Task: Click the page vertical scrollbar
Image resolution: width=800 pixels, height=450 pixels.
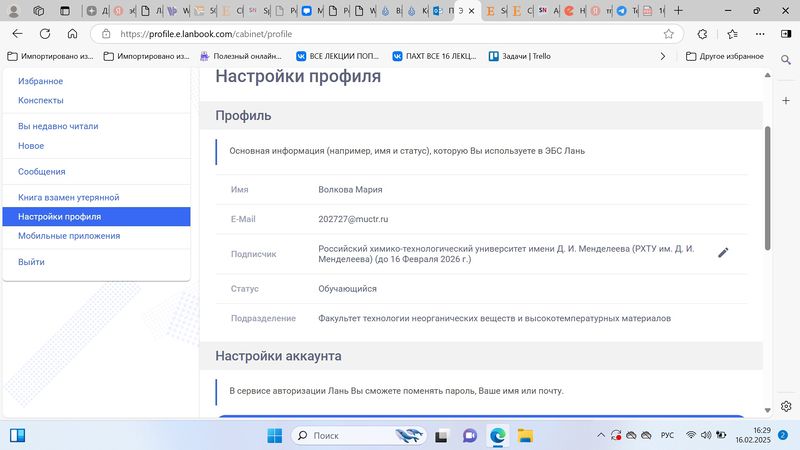Action: [x=767, y=190]
